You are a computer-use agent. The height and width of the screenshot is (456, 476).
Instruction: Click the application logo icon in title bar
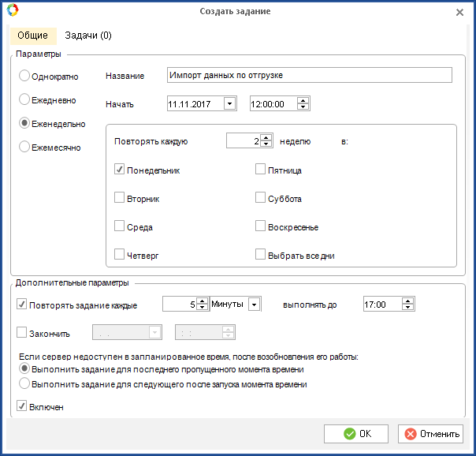(11, 12)
